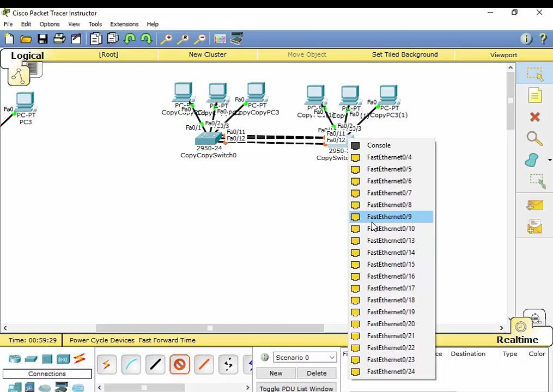Click the Paste icon in the toolbar

click(112, 39)
